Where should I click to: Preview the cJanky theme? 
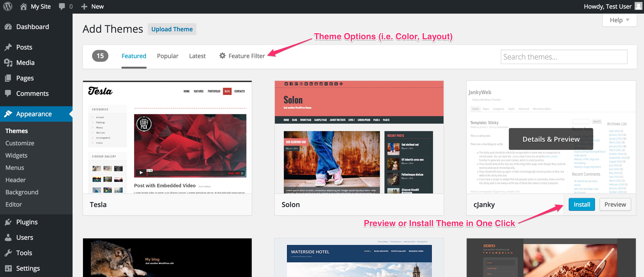pyautogui.click(x=615, y=204)
